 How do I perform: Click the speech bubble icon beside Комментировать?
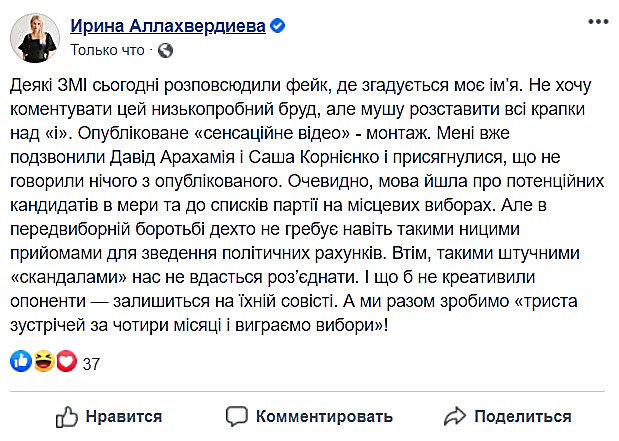(x=237, y=415)
